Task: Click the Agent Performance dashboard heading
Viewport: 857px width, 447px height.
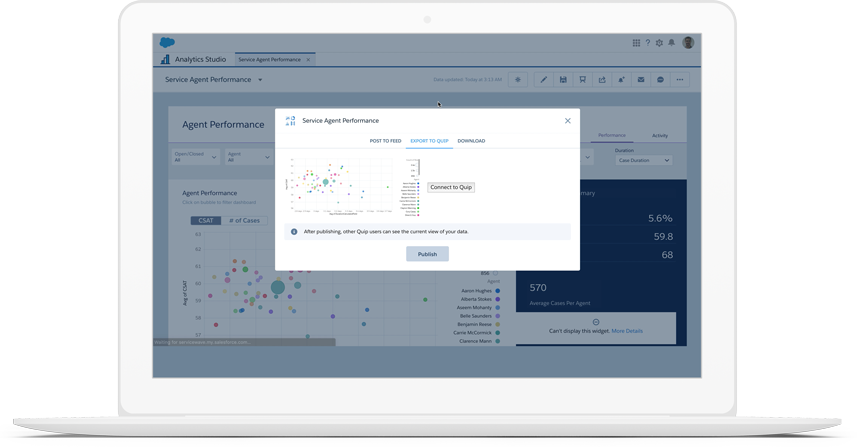Action: (x=223, y=125)
